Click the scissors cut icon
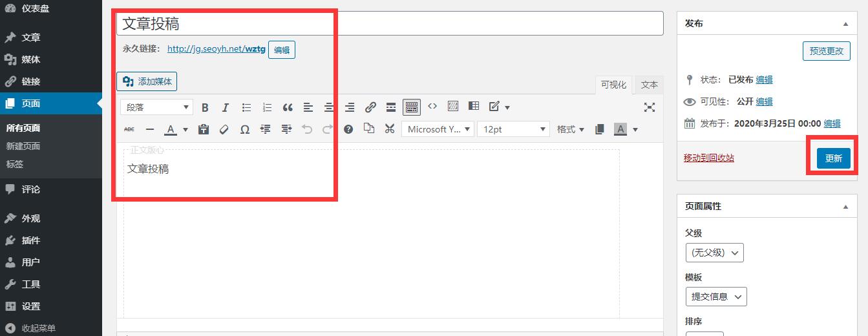The height and width of the screenshot is (336, 868). (390, 129)
